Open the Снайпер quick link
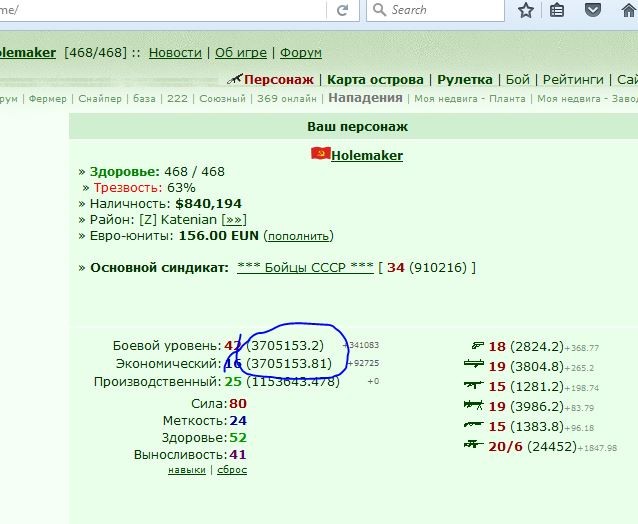 (x=100, y=99)
